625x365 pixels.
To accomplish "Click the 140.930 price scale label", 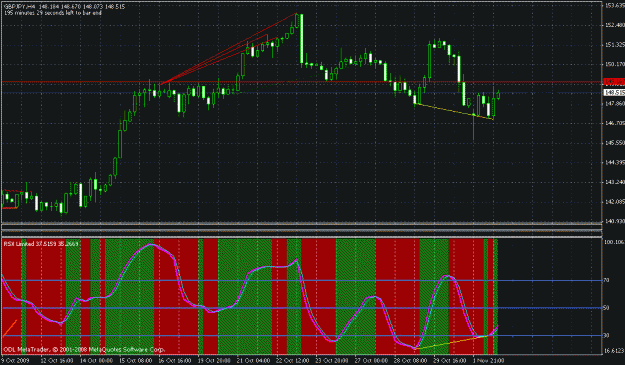I will (x=615, y=221).
